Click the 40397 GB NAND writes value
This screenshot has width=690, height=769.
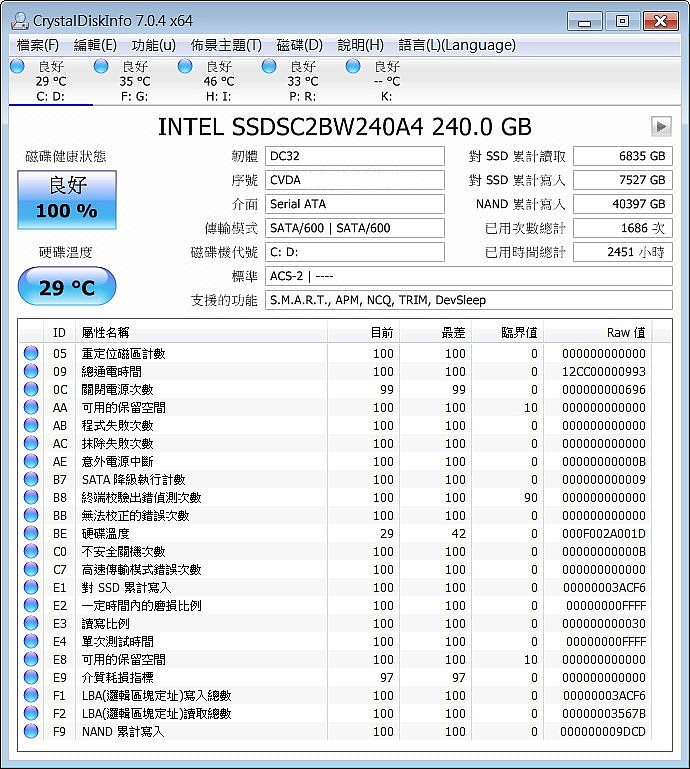click(622, 204)
